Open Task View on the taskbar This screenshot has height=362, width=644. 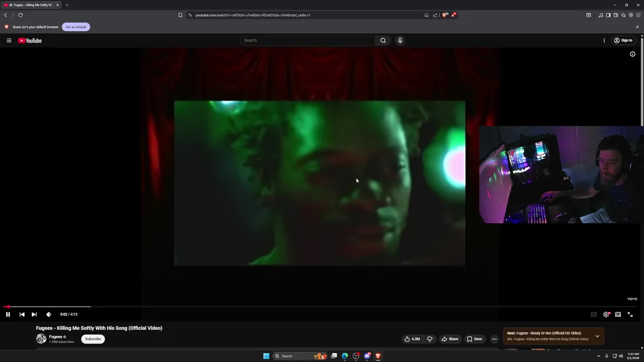(x=334, y=356)
